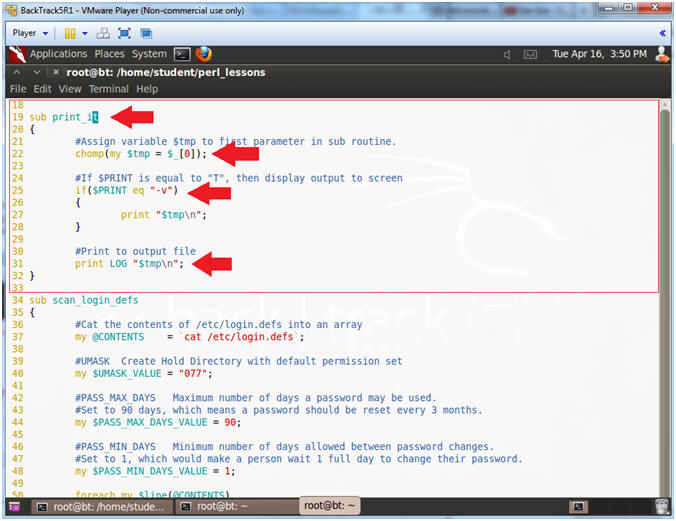Click the terminal window down-arrow button
This screenshot has height=521, width=676.
point(37,72)
